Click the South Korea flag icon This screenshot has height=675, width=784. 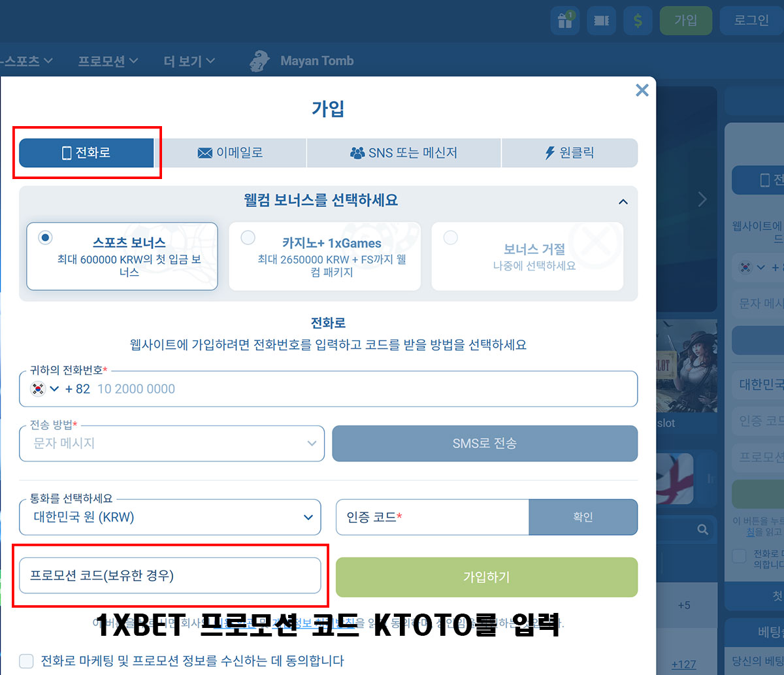point(37,389)
